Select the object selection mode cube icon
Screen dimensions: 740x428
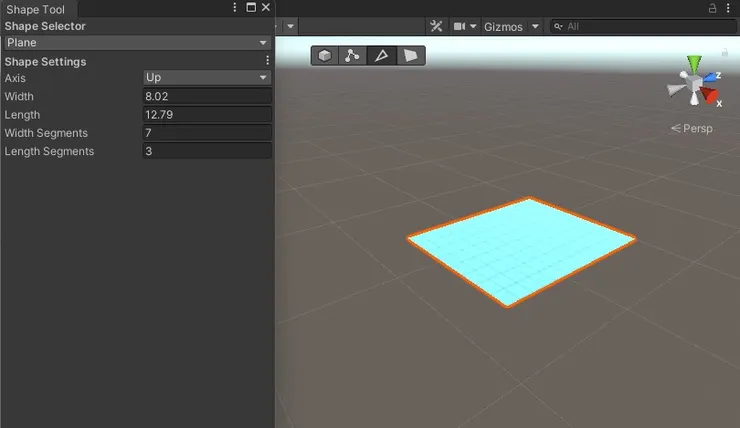[325, 56]
